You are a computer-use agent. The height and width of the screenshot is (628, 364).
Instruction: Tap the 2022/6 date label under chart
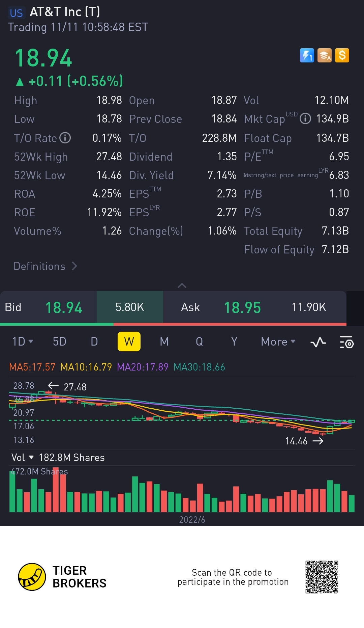click(192, 519)
